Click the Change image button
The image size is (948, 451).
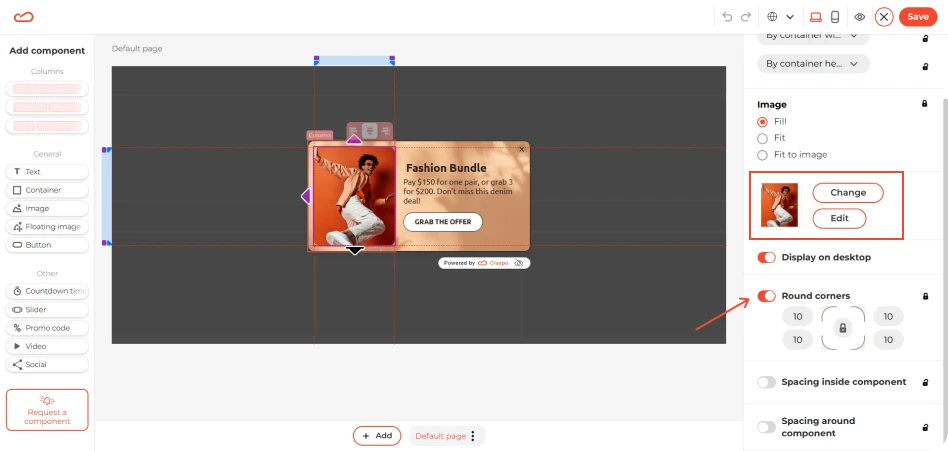(848, 193)
